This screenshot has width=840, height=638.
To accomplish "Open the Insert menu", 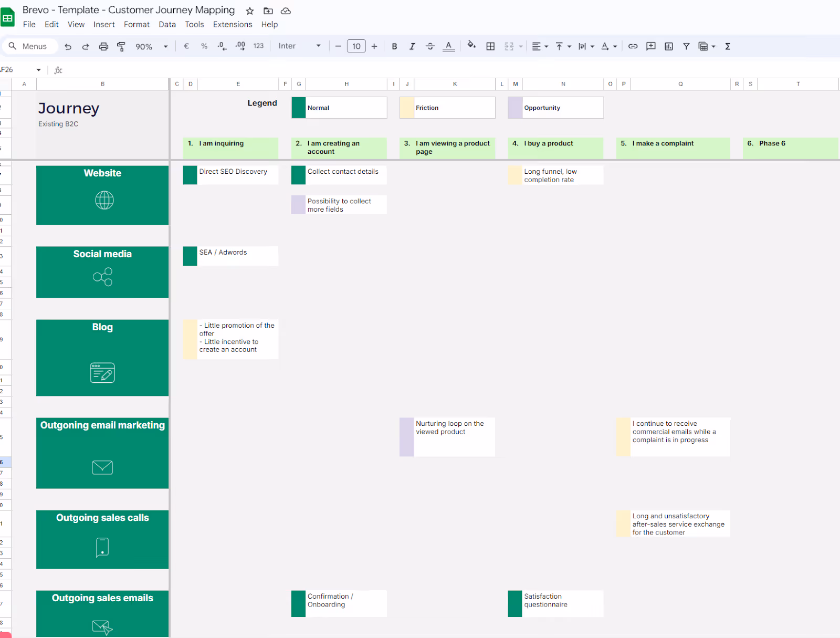I will 104,24.
